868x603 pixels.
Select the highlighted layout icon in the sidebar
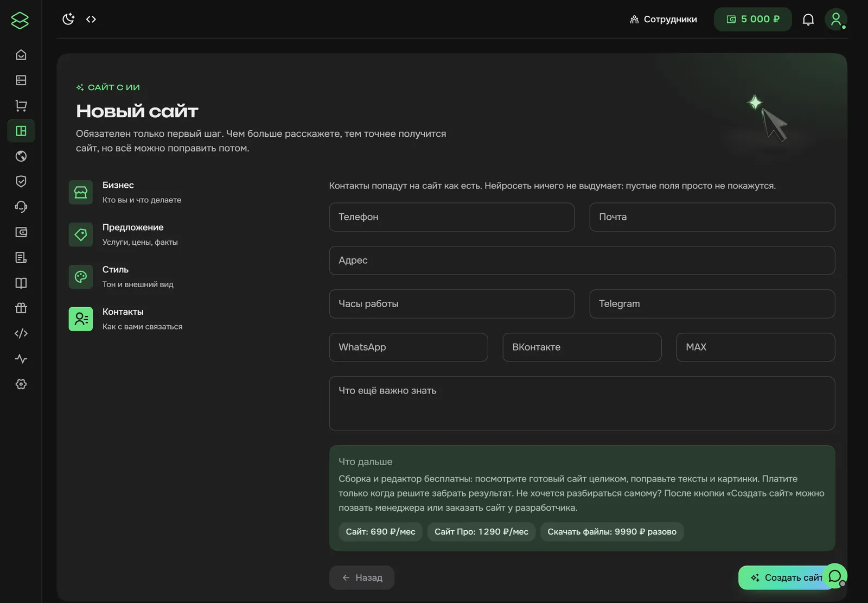(x=21, y=131)
